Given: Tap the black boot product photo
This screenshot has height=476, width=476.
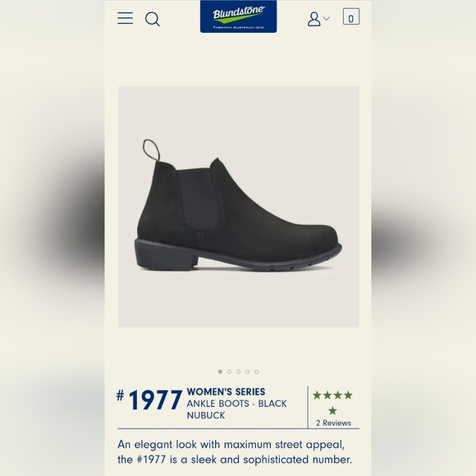Looking at the screenshot, I should (x=239, y=207).
